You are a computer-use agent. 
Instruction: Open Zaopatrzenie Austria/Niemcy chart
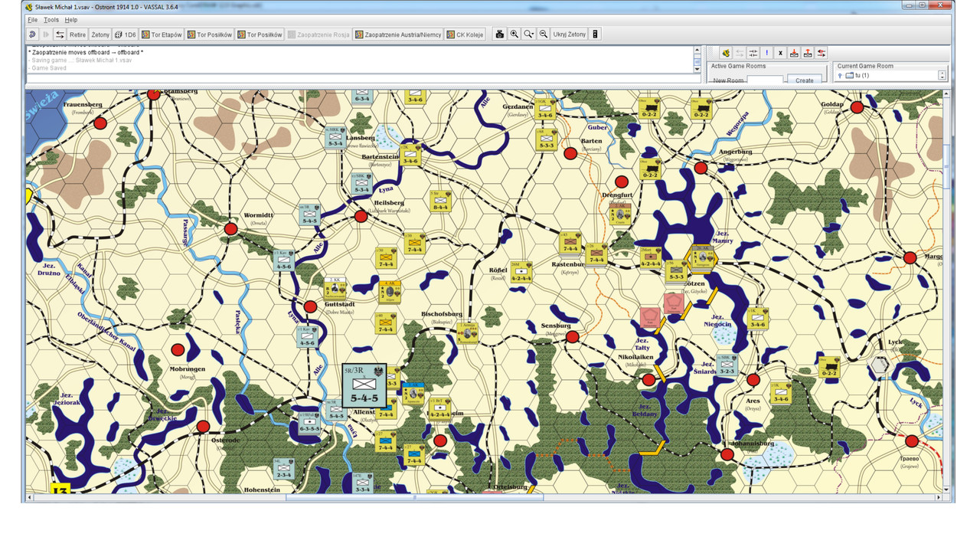pos(398,34)
